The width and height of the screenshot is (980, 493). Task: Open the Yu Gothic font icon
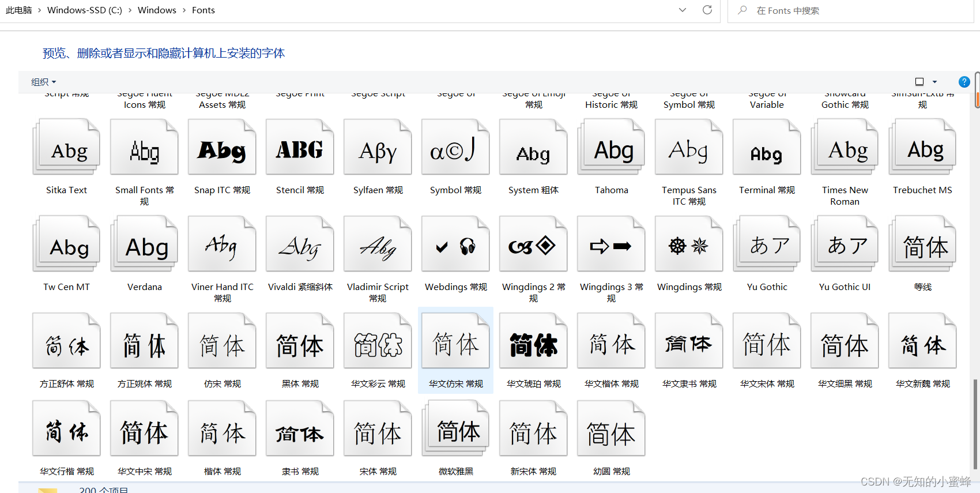click(767, 244)
